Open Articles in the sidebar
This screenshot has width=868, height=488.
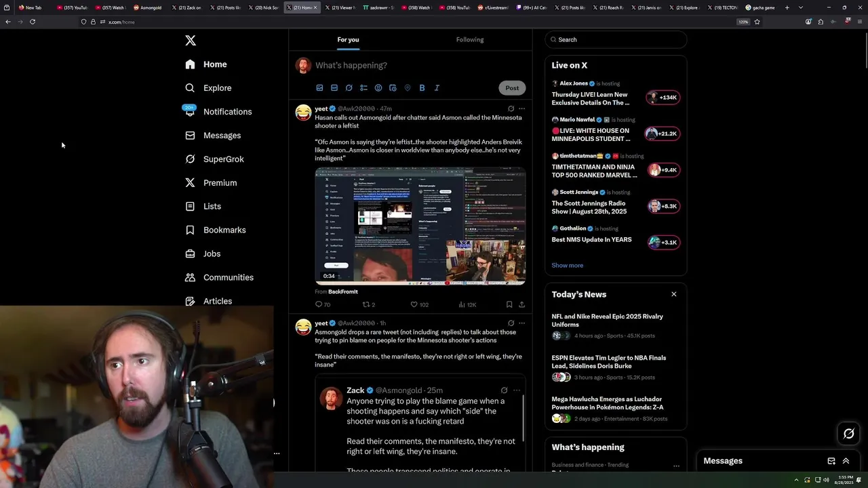(208, 301)
